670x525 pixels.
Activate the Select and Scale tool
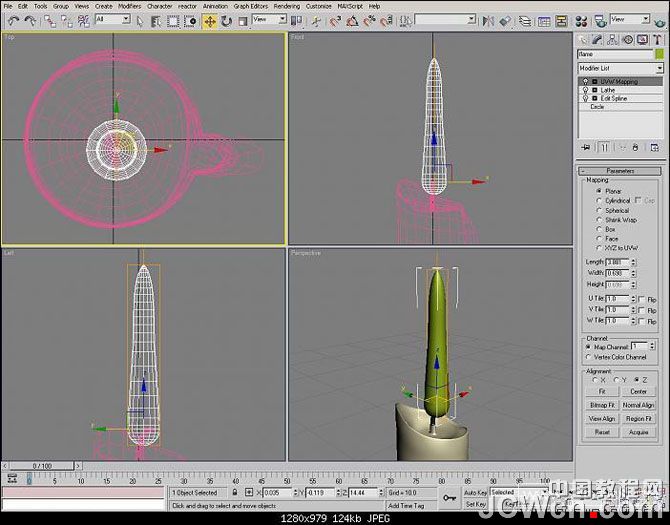[x=243, y=21]
